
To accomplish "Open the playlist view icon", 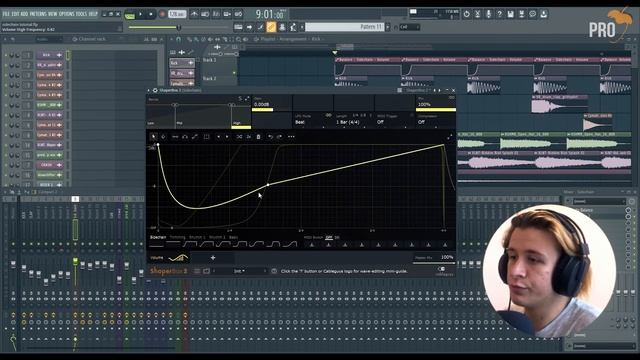I will coord(238,27).
